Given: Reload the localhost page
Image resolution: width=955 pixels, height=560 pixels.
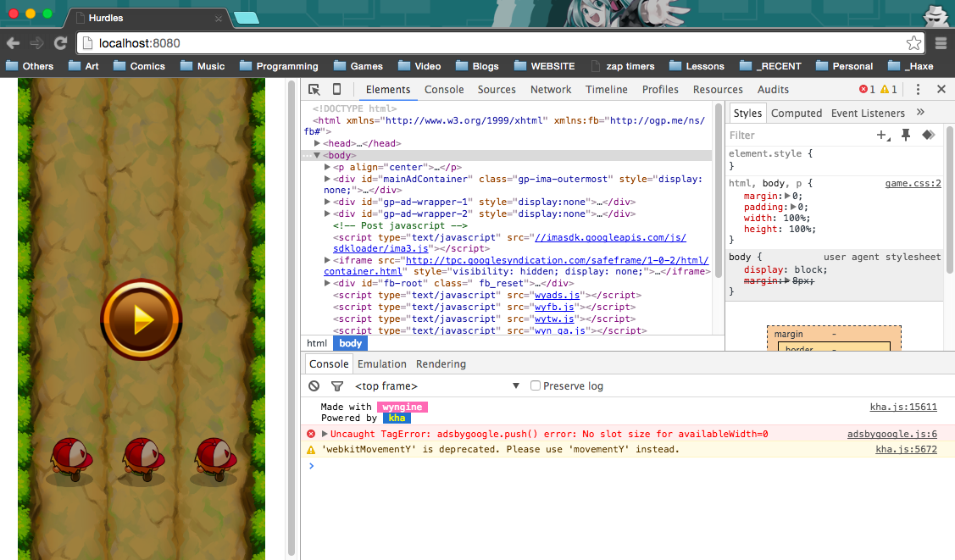Looking at the screenshot, I should pos(60,43).
